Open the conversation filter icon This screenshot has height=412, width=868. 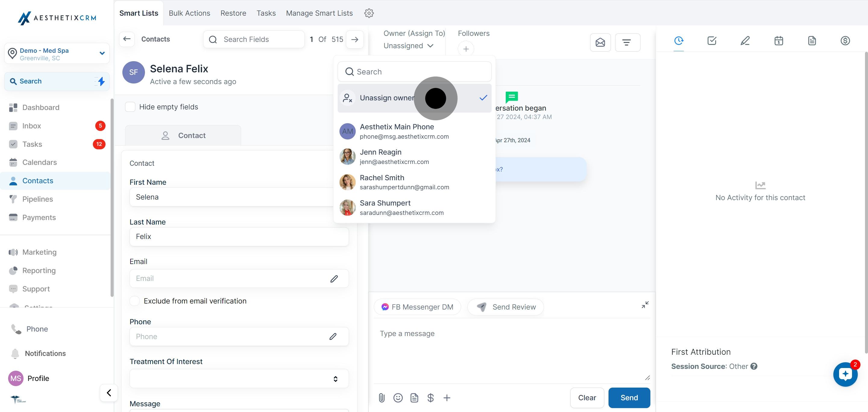(627, 42)
